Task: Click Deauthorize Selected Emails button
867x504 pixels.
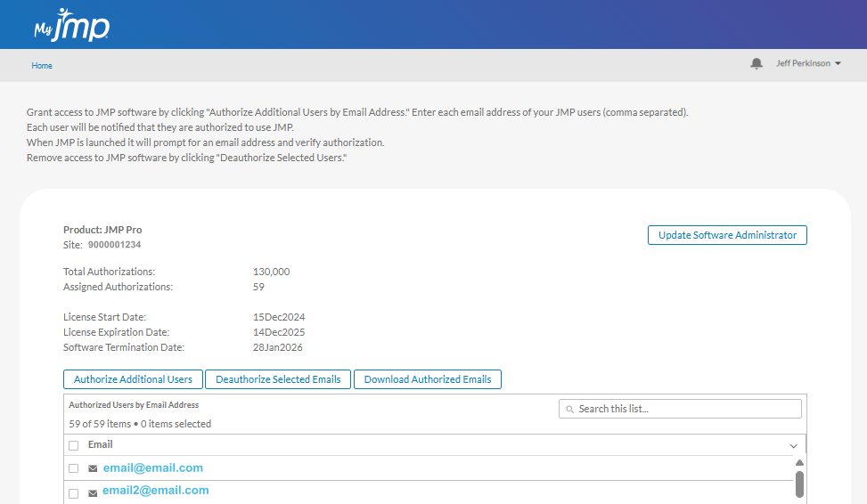Action: [278, 379]
